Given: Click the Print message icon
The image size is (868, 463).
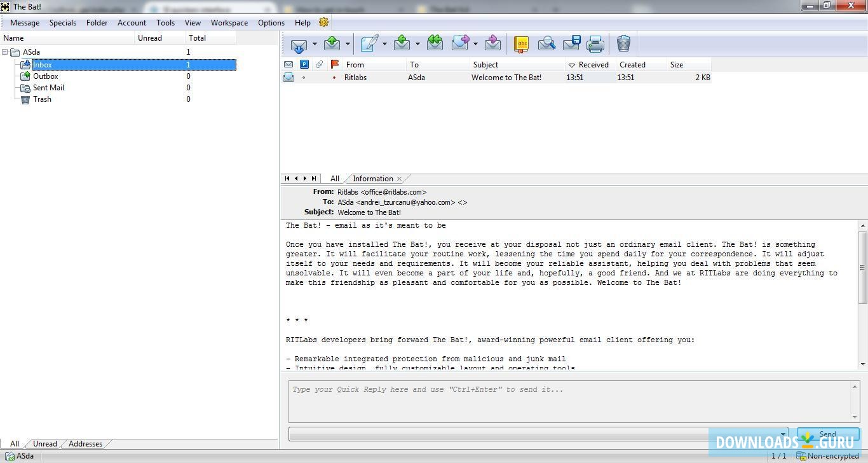Looking at the screenshot, I should click(595, 43).
